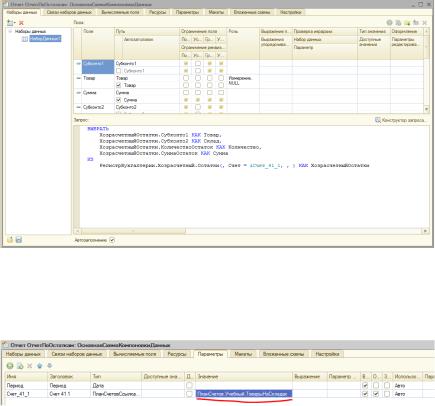This screenshot has height=406, width=435.
Task: Collapse the Субконто1 field row
Action: pos(78,63)
